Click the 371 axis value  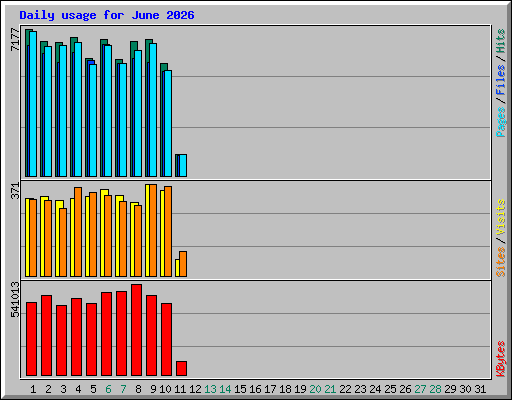point(15,191)
